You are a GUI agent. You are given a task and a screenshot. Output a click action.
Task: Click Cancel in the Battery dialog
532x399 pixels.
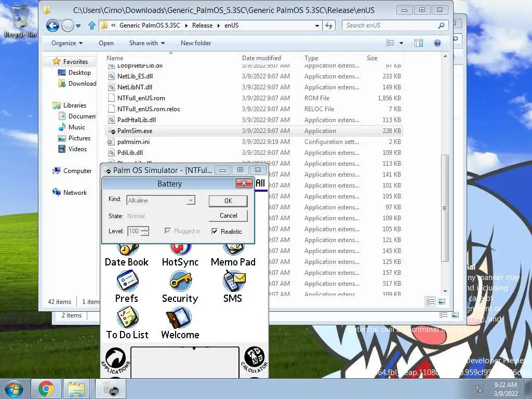(x=229, y=216)
